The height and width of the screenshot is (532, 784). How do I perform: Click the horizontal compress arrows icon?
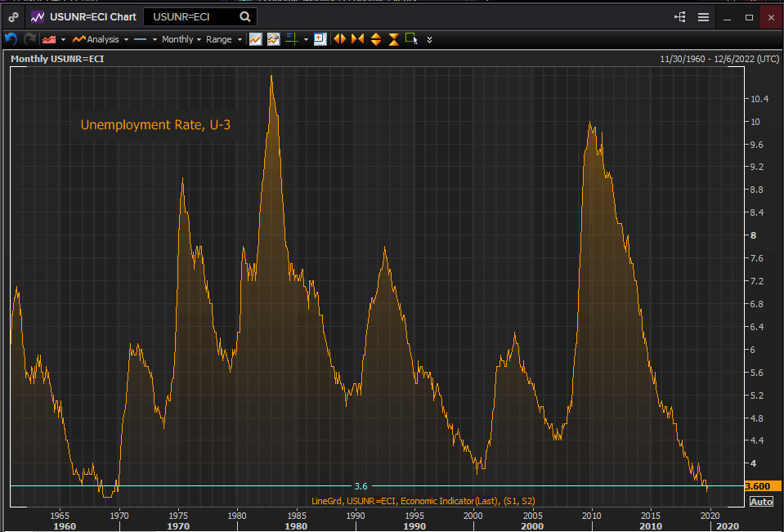pyautogui.click(x=357, y=39)
